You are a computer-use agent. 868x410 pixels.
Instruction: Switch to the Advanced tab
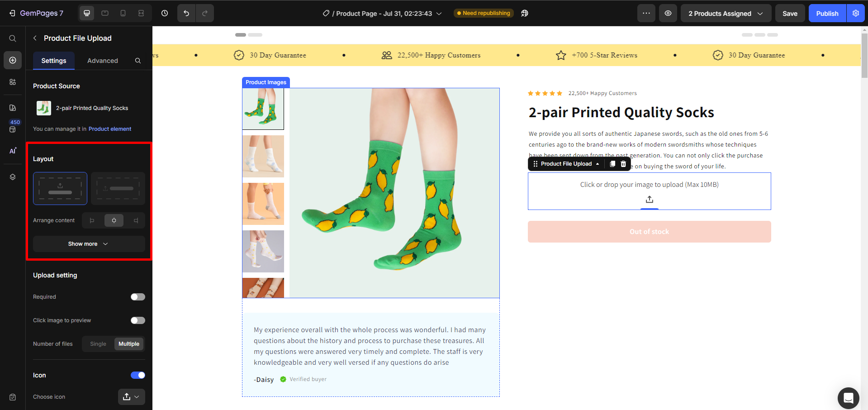coord(102,60)
